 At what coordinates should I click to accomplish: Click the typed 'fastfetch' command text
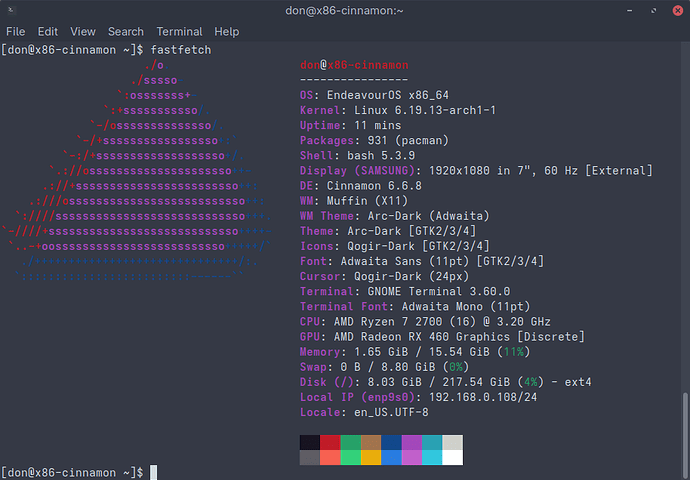181,50
